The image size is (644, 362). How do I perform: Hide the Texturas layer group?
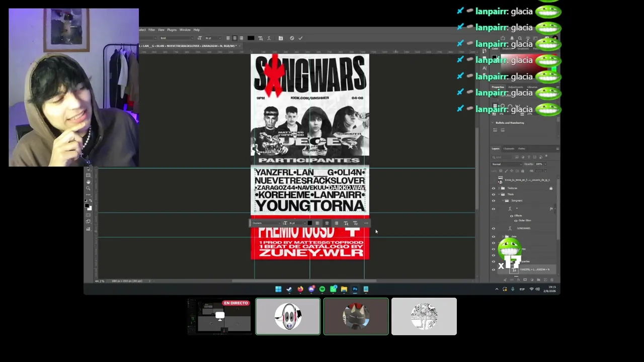[494, 189]
